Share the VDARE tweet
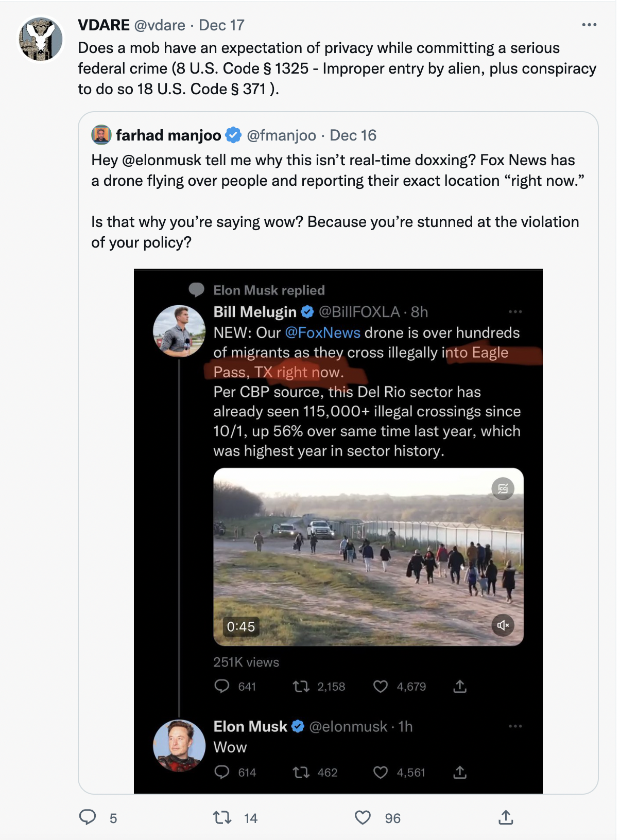Viewport: 620px width, 840px height. 506,817
